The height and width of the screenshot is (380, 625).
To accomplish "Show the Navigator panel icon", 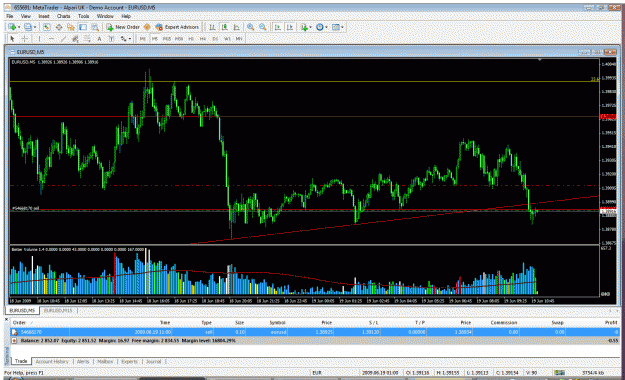I will coord(71,27).
